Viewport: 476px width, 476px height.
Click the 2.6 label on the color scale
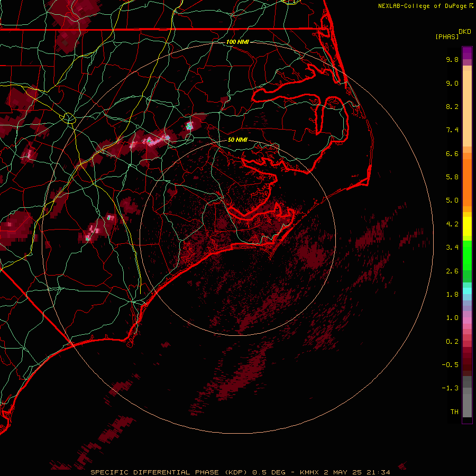point(452,271)
